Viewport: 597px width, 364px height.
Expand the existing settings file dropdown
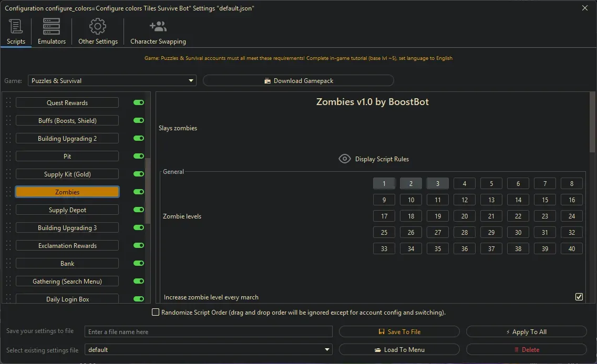tap(209, 350)
